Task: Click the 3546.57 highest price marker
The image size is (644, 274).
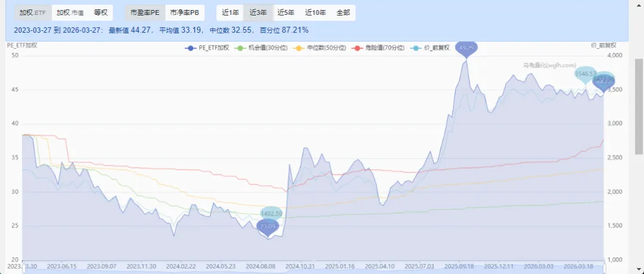Action: (x=586, y=74)
